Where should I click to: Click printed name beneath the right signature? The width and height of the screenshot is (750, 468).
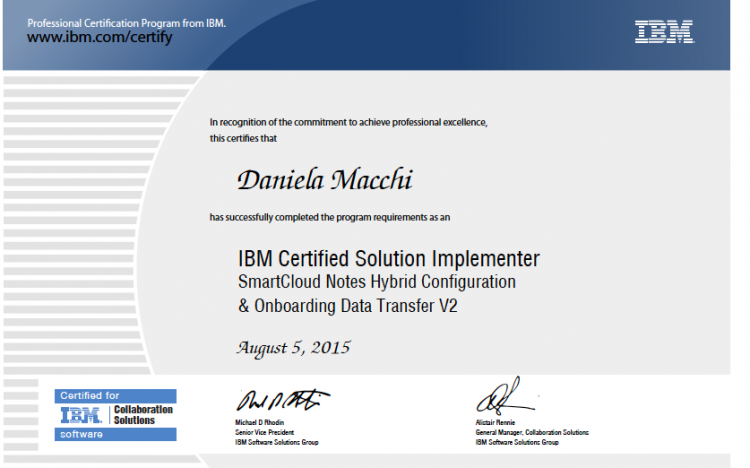[x=495, y=423]
